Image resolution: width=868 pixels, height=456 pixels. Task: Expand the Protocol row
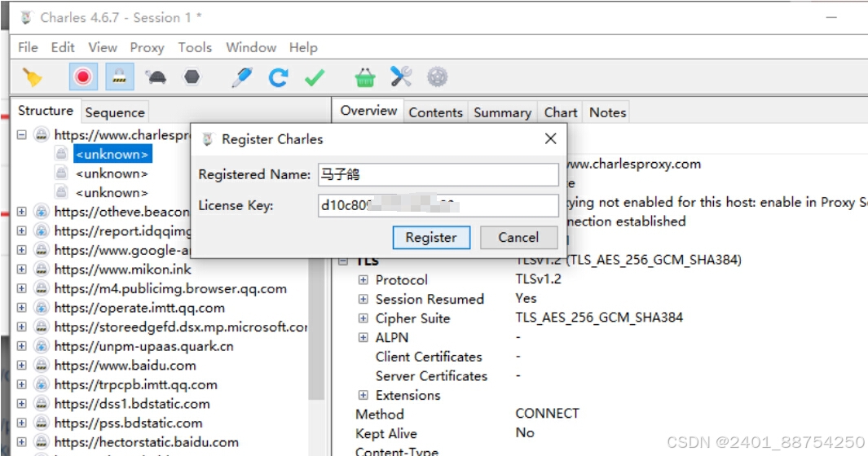(364, 280)
